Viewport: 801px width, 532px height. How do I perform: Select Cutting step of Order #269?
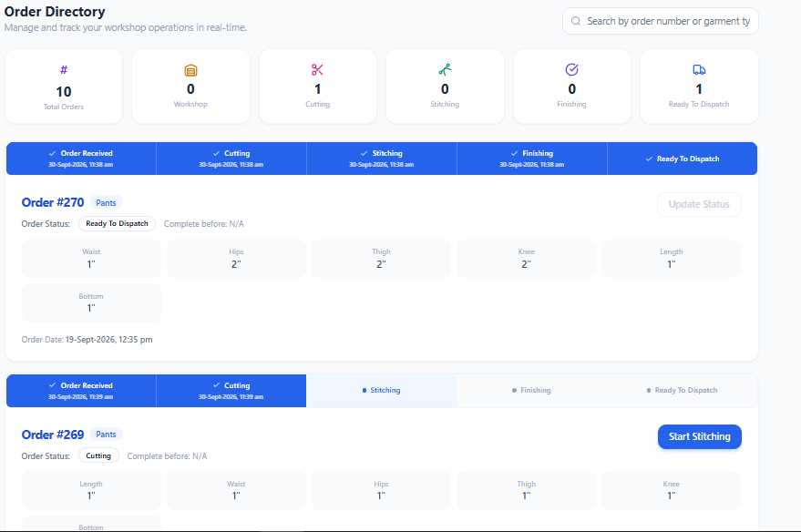(231, 391)
